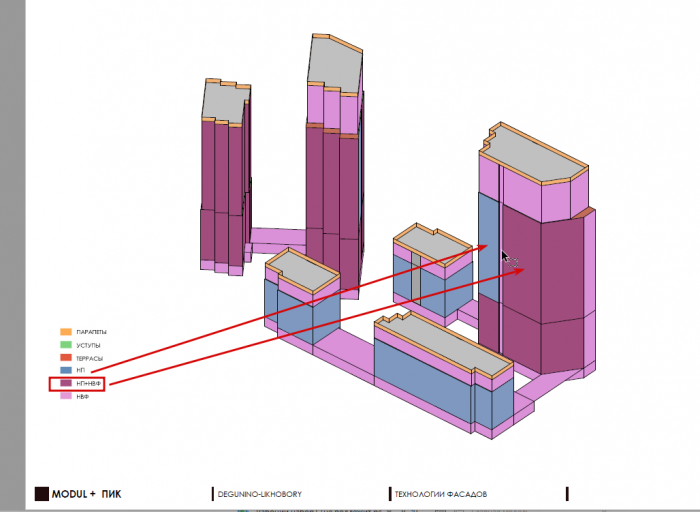Click the purple НП+НВФ legend swatch
This screenshot has height=512, width=700.
pos(66,383)
